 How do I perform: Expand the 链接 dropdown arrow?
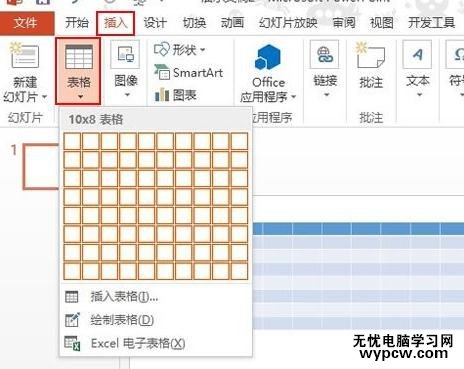(x=326, y=95)
